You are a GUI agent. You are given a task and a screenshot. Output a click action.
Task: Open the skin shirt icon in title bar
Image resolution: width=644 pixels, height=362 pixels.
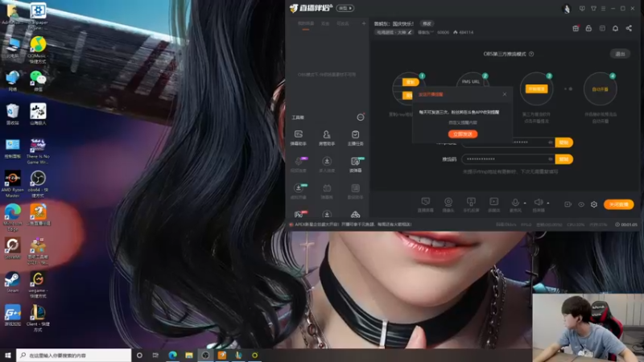coord(593,8)
